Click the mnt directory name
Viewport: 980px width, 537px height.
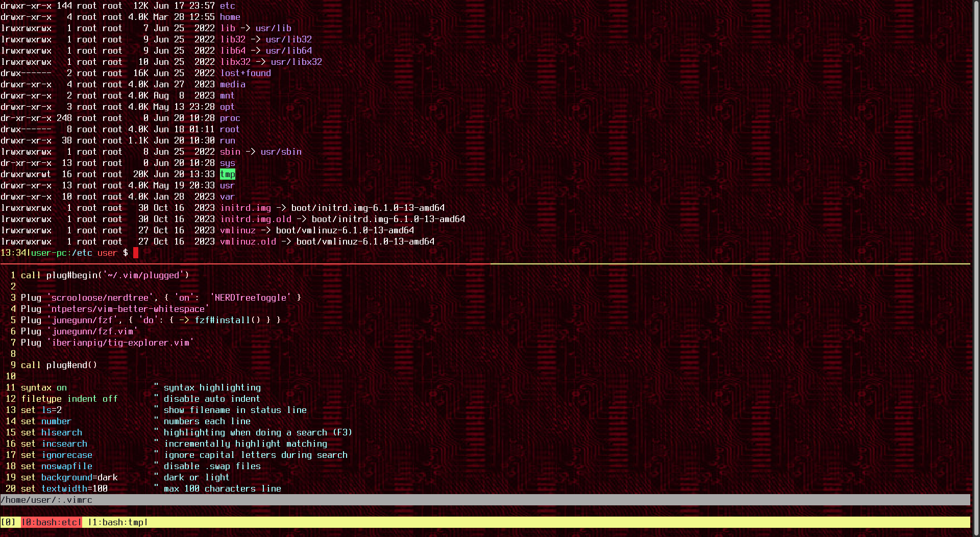click(x=228, y=95)
